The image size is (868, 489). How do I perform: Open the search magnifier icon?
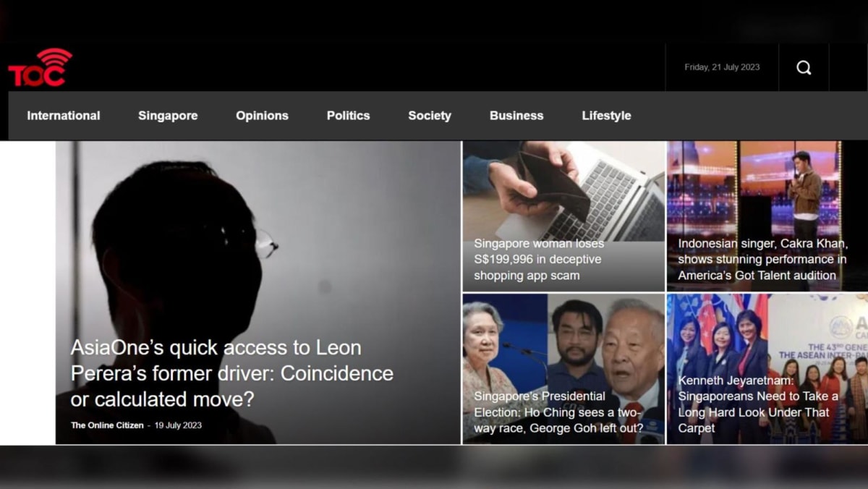pos(804,67)
